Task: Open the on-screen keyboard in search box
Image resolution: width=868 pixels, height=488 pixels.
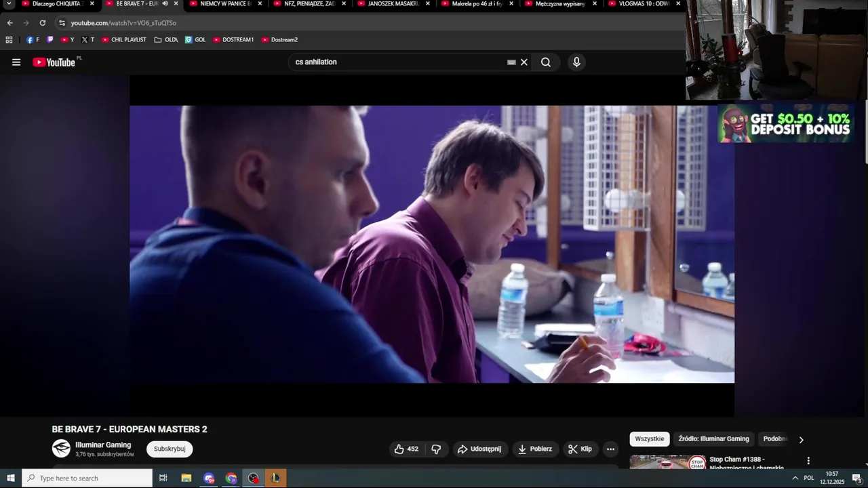Action: click(x=511, y=62)
